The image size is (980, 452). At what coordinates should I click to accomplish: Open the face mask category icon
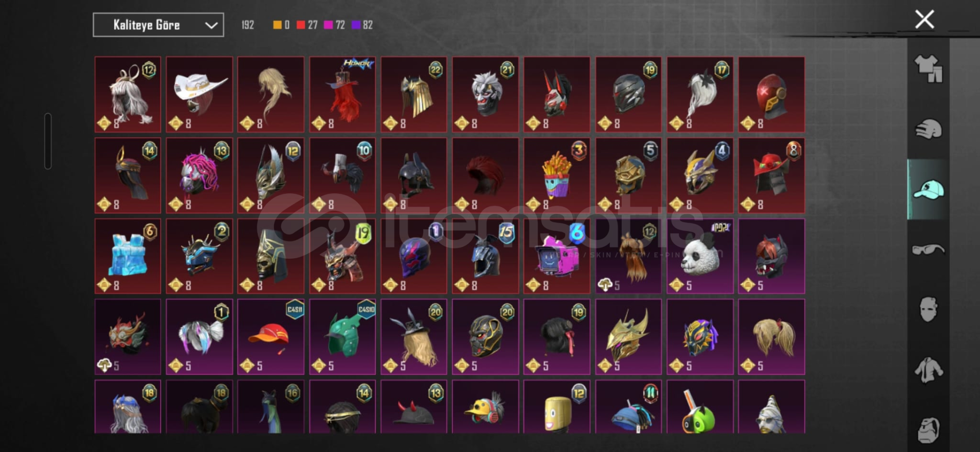tap(928, 309)
